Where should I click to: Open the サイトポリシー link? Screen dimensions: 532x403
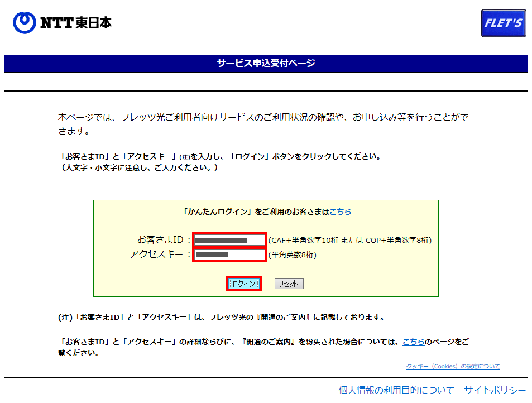tap(495, 390)
